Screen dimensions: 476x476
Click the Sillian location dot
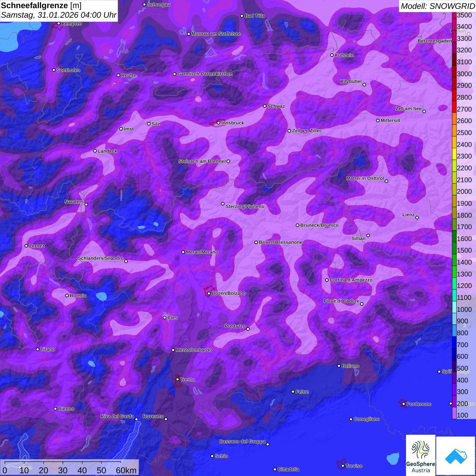(368, 235)
